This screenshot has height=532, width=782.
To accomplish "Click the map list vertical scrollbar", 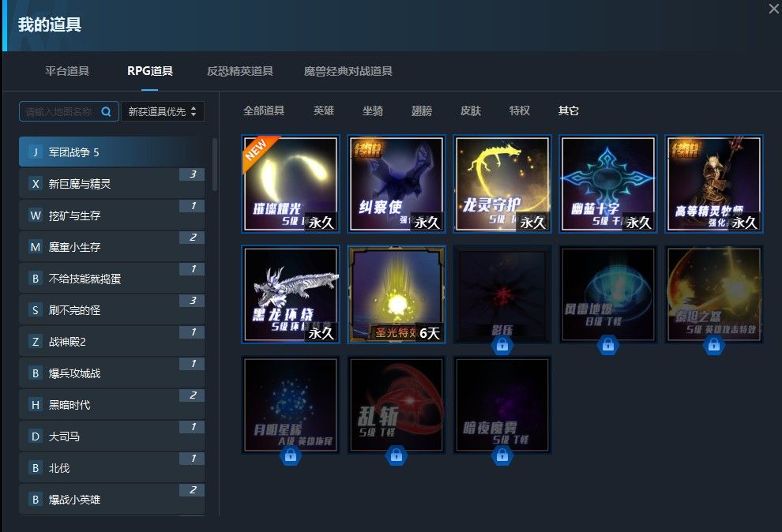I will coord(215,166).
